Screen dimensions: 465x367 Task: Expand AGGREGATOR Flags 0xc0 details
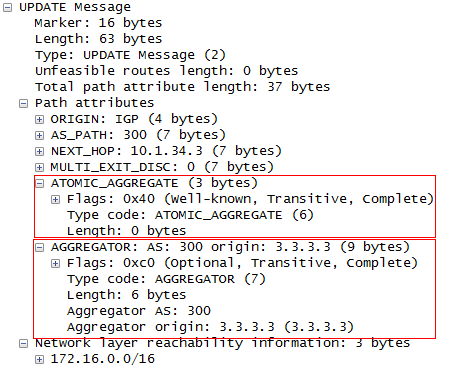pyautogui.click(x=55, y=264)
